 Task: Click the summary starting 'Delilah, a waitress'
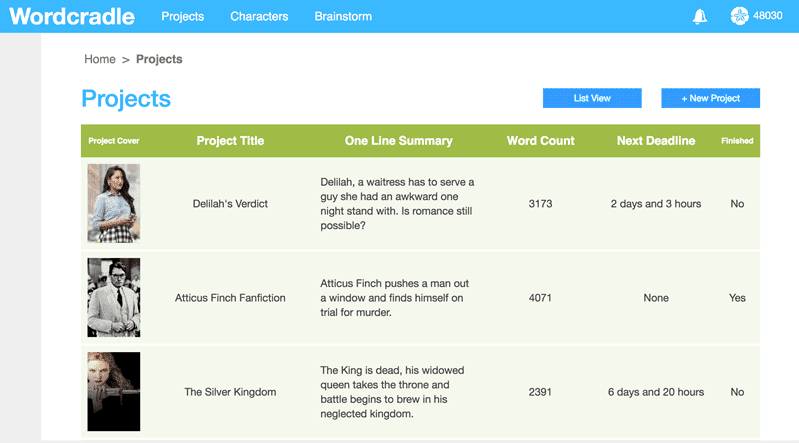tap(397, 203)
